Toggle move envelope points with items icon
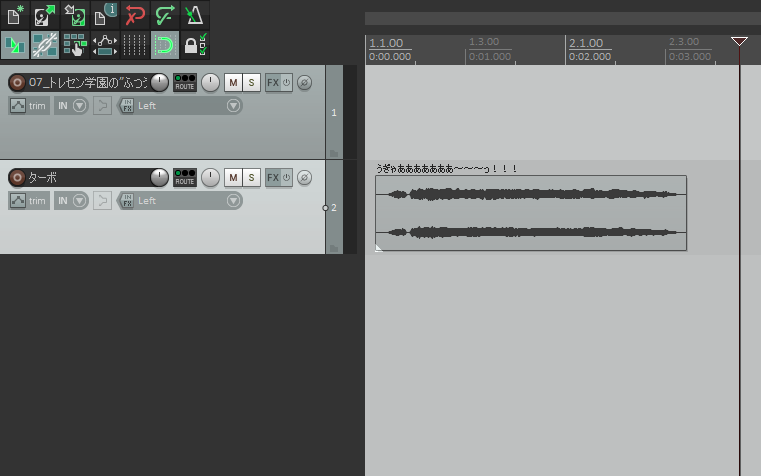The width and height of the screenshot is (761, 476). pyautogui.click(x=105, y=45)
